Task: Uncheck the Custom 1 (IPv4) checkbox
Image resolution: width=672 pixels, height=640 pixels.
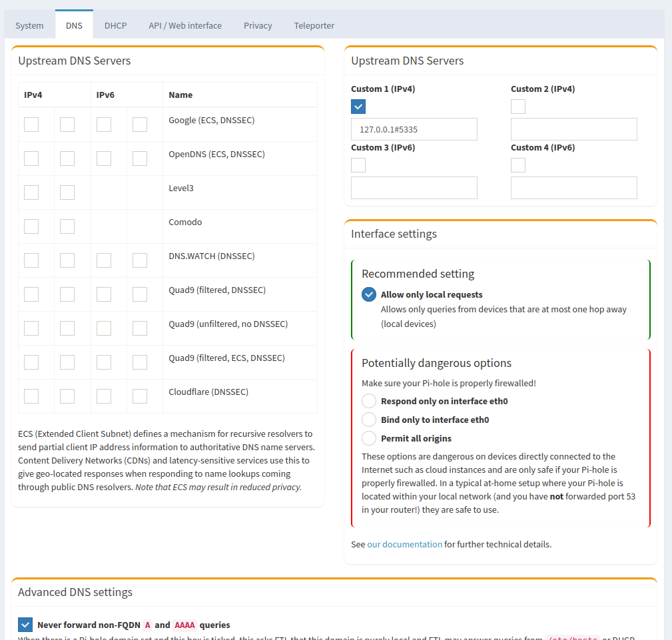Action: [358, 107]
